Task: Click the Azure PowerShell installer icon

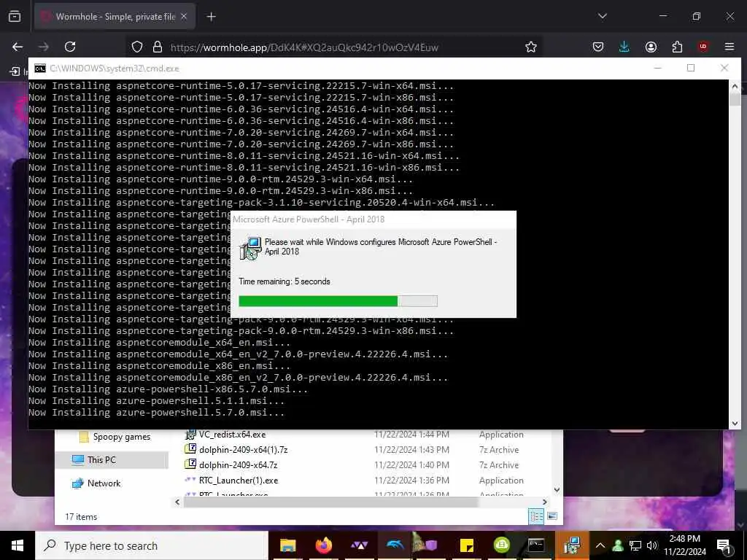Action: pyautogui.click(x=250, y=248)
